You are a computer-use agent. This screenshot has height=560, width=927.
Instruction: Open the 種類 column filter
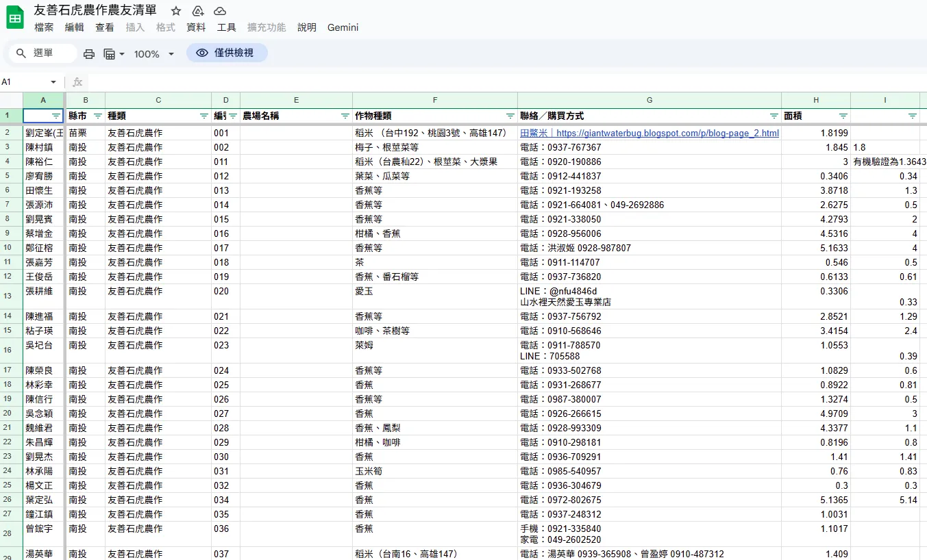[203, 116]
